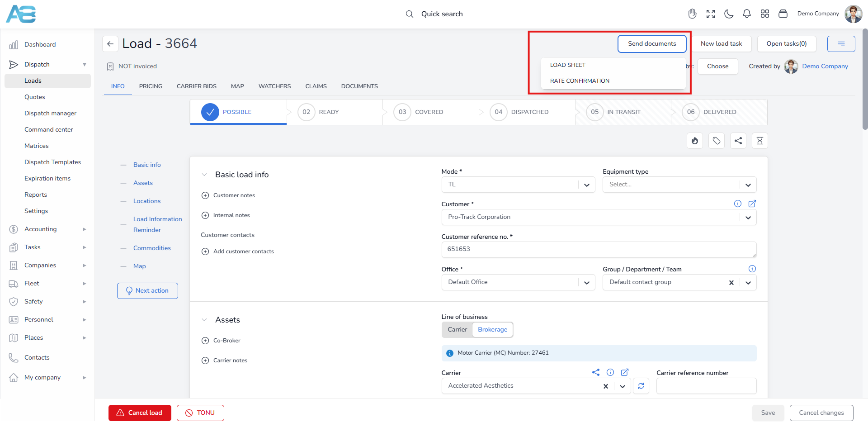Switch to the WATCHERS tab
Image resolution: width=868 pixels, height=427 pixels.
click(x=274, y=86)
